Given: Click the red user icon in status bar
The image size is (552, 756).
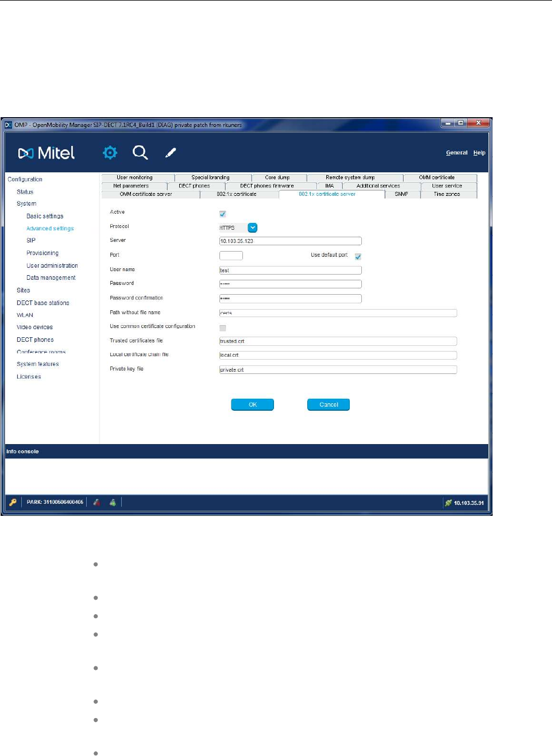Looking at the screenshot, I should pos(96,502).
